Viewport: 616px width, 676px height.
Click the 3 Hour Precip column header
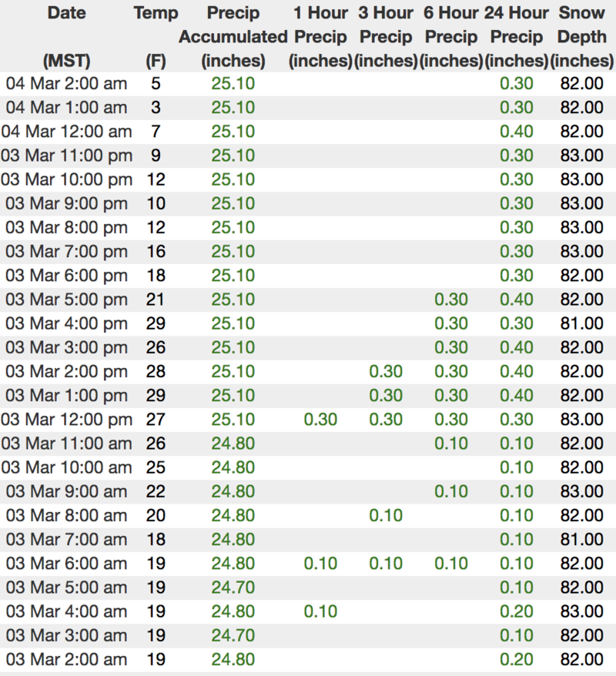386,36
